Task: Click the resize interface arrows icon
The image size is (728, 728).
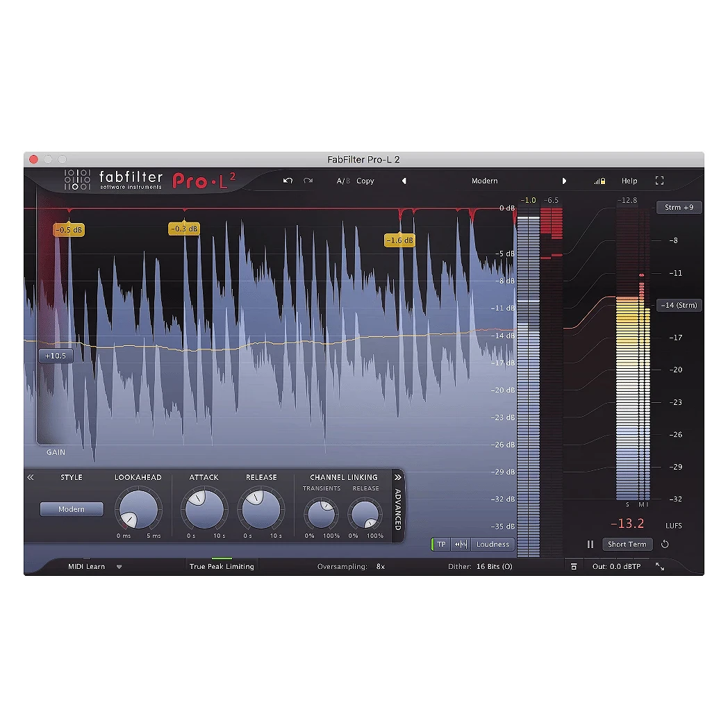Action: [660, 566]
